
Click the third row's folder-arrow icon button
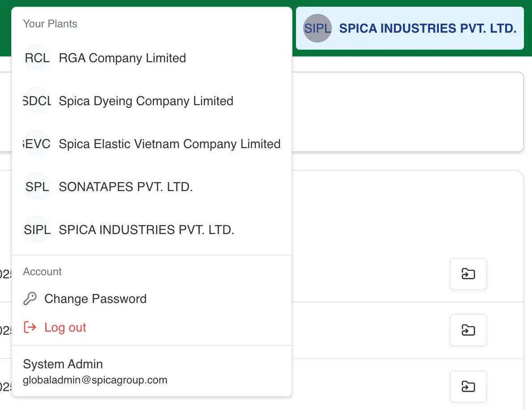click(x=468, y=387)
